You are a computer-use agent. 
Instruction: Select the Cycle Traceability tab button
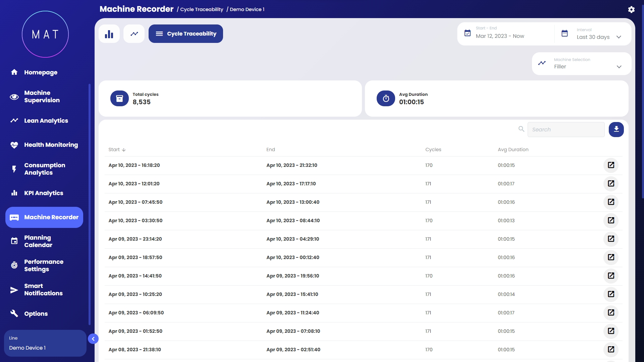click(186, 34)
